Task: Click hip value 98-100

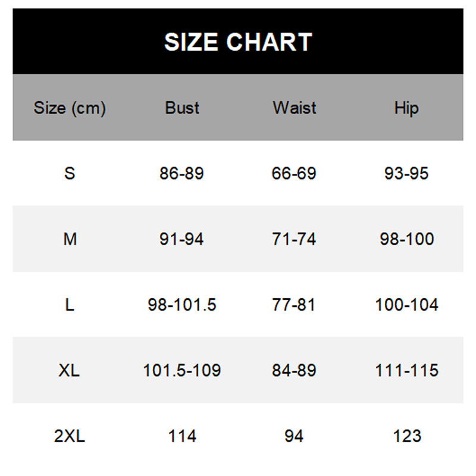Action: click(406, 239)
